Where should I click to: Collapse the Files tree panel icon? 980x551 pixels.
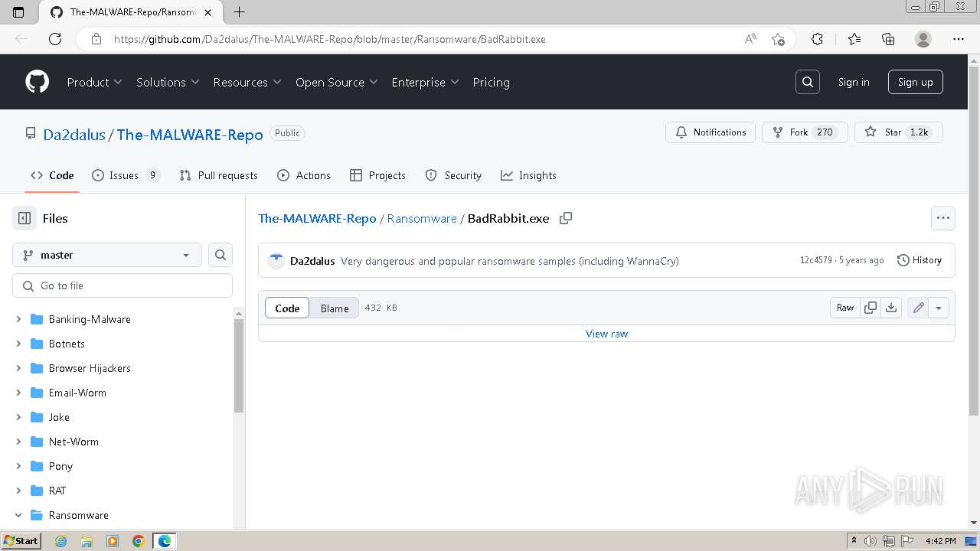[x=24, y=218]
